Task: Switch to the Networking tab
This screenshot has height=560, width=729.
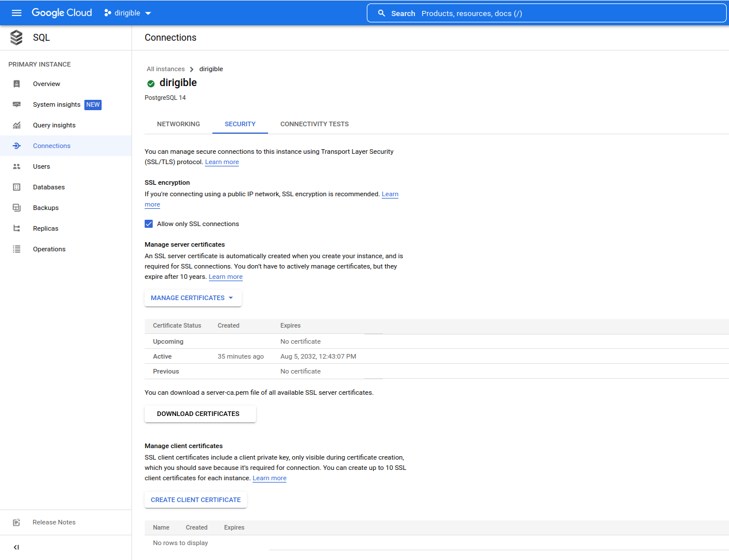Action: [x=179, y=124]
